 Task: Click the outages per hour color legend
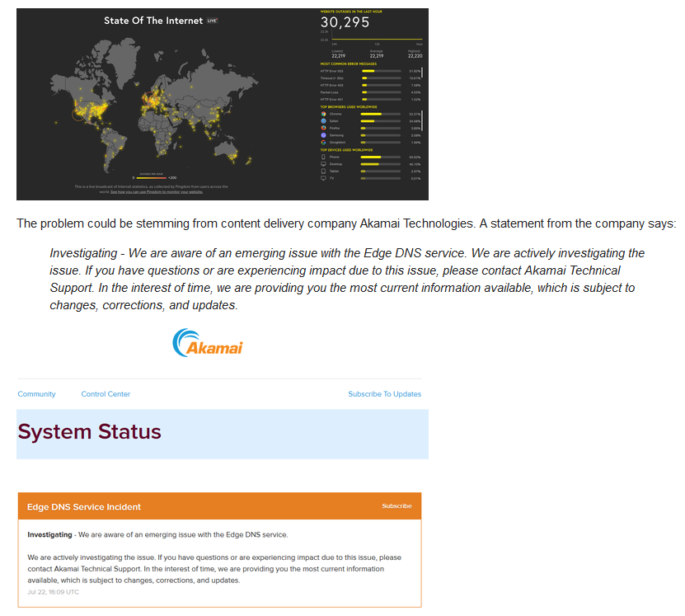tap(151, 178)
